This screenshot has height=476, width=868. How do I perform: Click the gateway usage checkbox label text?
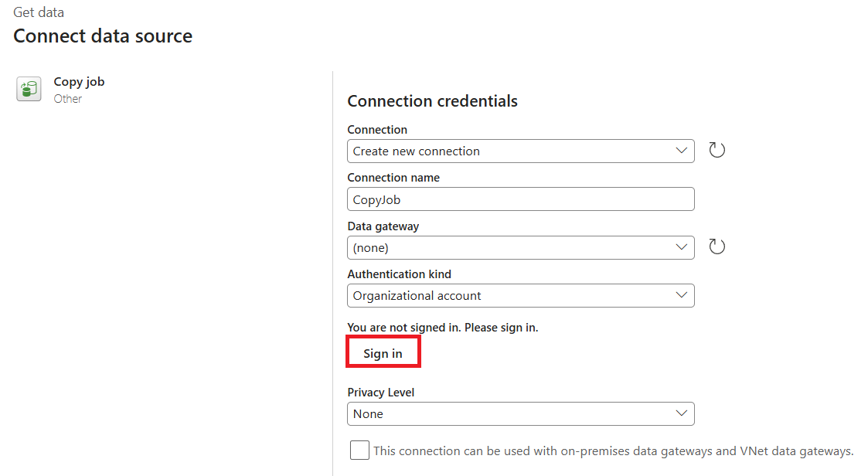coord(613,450)
